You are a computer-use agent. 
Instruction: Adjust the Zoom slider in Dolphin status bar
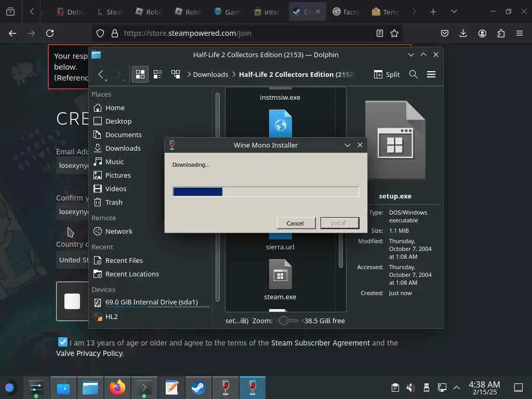[x=289, y=321]
